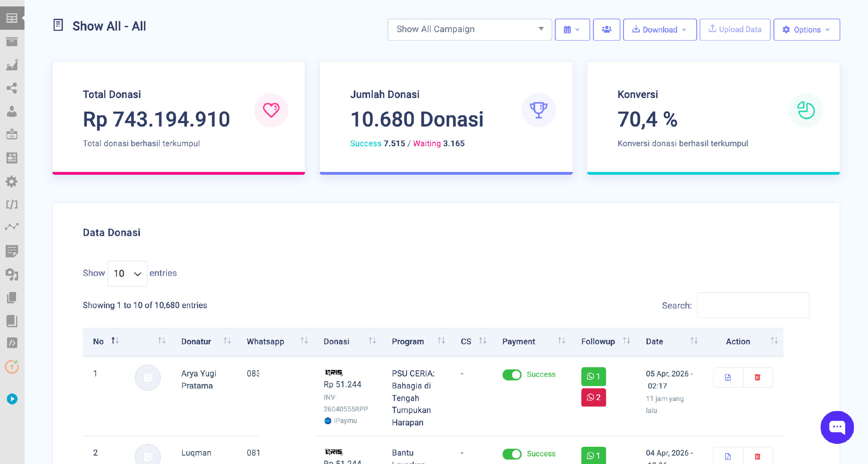Image resolution: width=868 pixels, height=464 pixels.
Task: Click the Upload Data button
Action: (x=735, y=29)
